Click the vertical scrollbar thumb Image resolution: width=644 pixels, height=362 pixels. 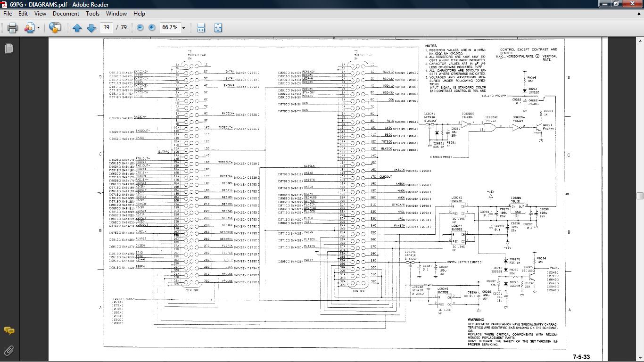(x=640, y=196)
